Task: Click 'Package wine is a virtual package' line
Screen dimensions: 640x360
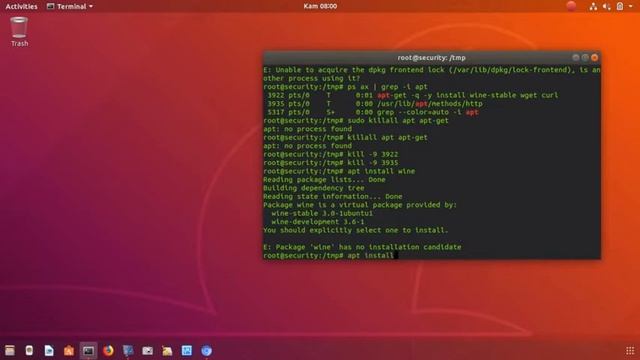Action: (360, 205)
